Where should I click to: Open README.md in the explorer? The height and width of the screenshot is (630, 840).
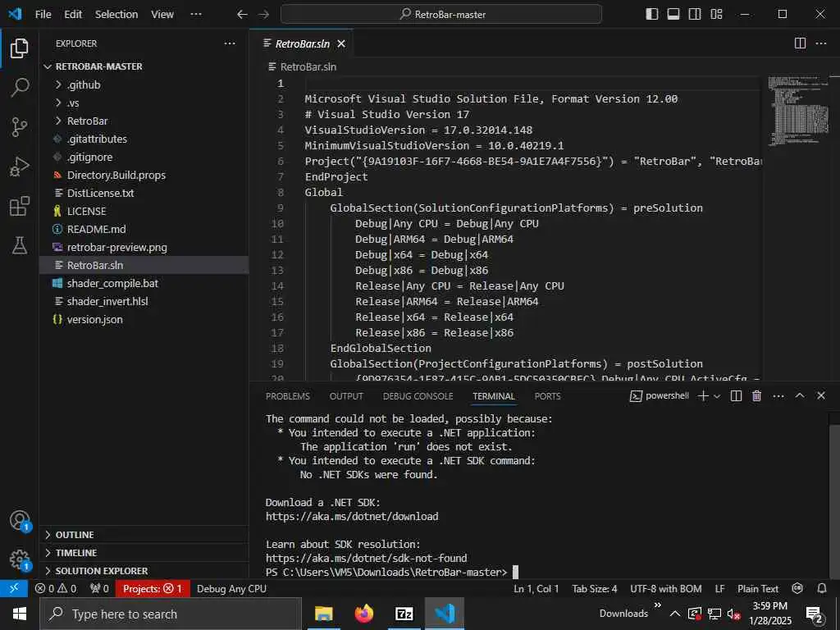pos(144,230)
